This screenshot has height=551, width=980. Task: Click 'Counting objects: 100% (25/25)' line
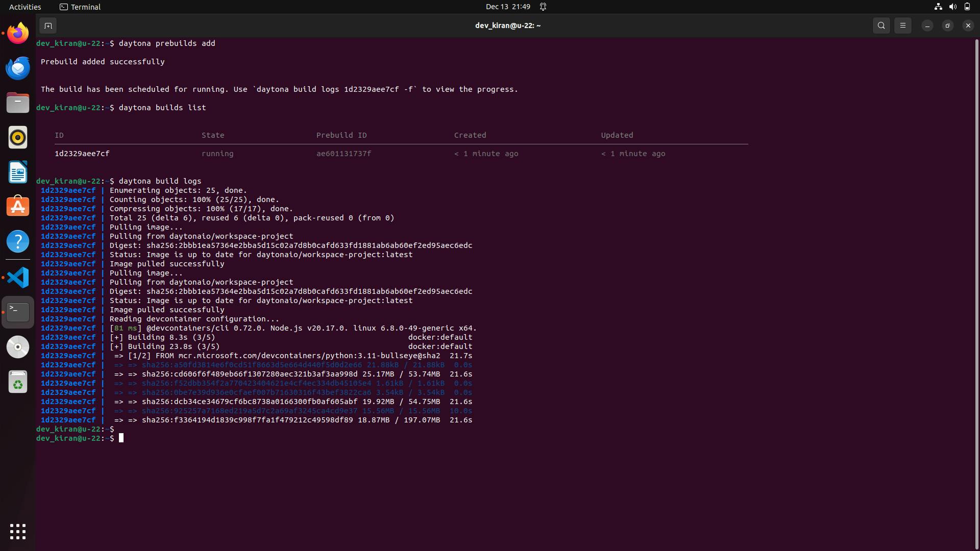click(194, 199)
